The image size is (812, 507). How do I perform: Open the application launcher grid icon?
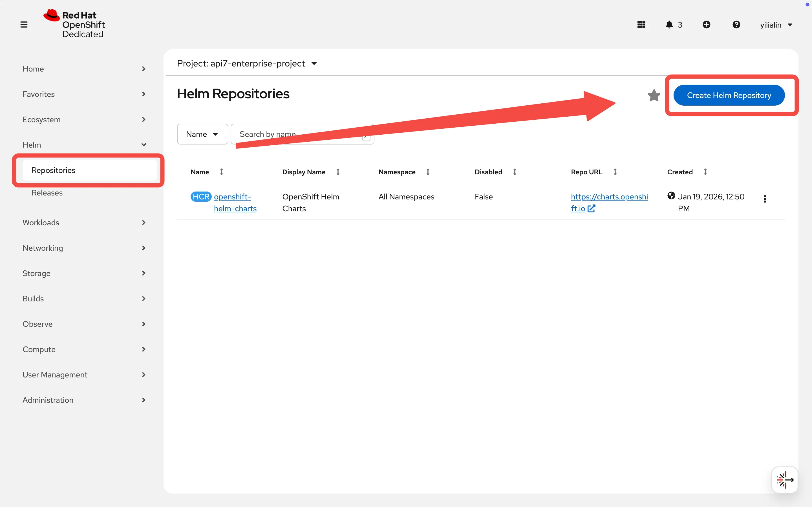click(641, 25)
